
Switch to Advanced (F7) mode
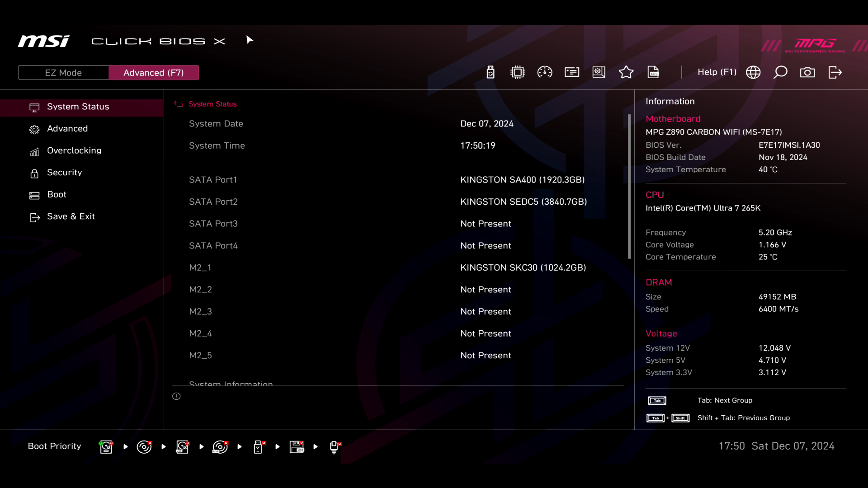(x=153, y=73)
